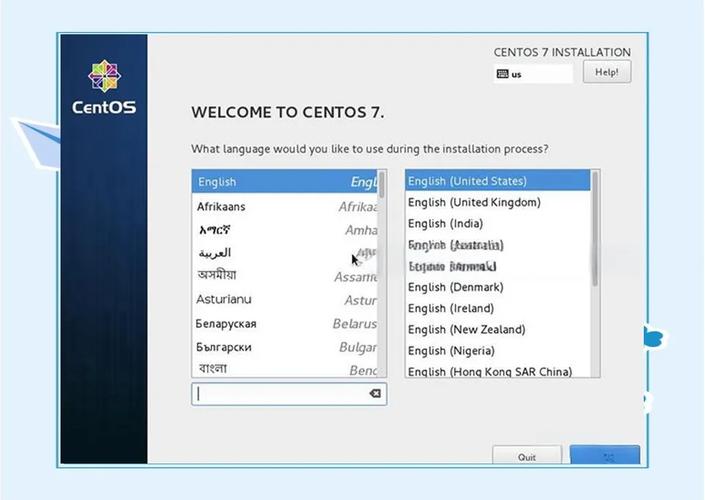Focus the language search input box
Viewport: 705px width, 500px height.
pos(289,394)
